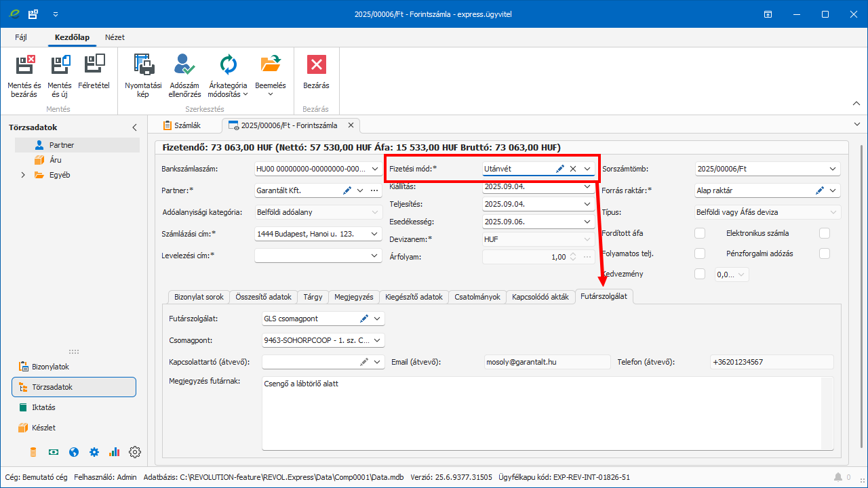Screen dimensions: 868x488
Task: Expand the Futárszolgálat dropdown list
Action: click(377, 319)
